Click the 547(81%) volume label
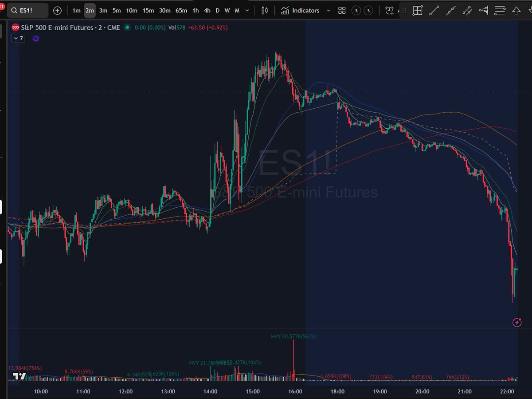Viewport: 532px width, 399px height. click(x=422, y=377)
